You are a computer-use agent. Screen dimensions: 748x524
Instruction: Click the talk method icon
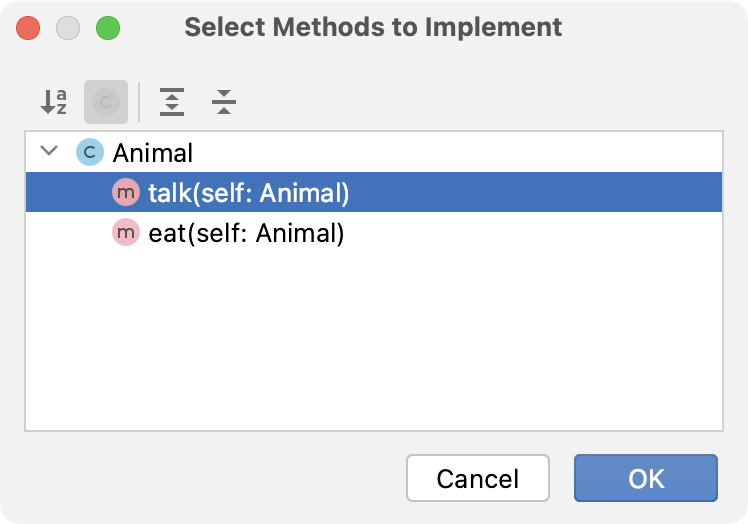click(x=126, y=193)
